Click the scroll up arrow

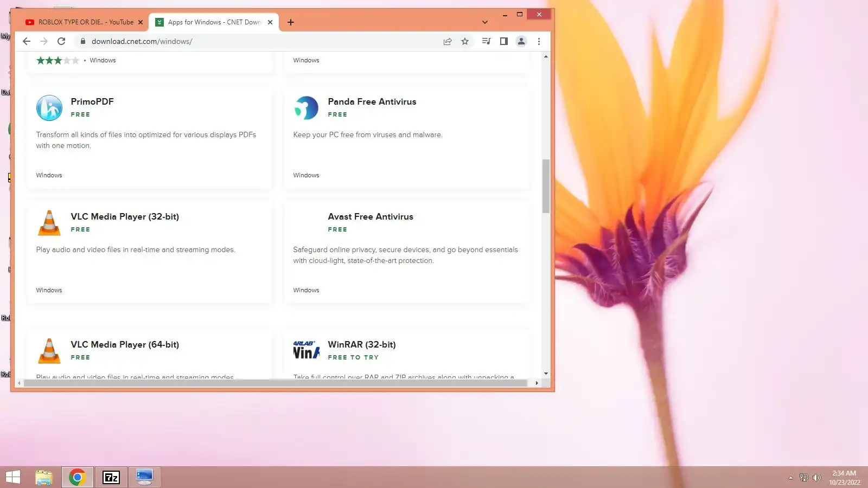(546, 56)
